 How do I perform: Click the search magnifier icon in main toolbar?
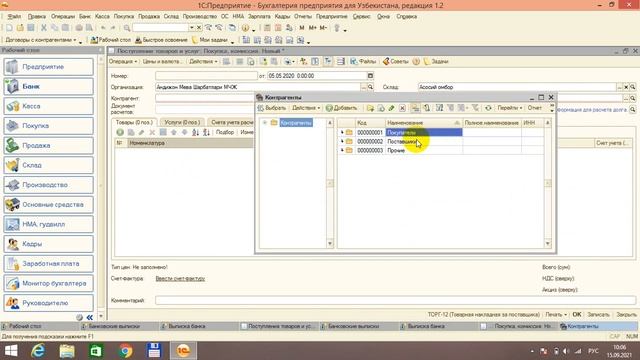[x=127, y=28]
